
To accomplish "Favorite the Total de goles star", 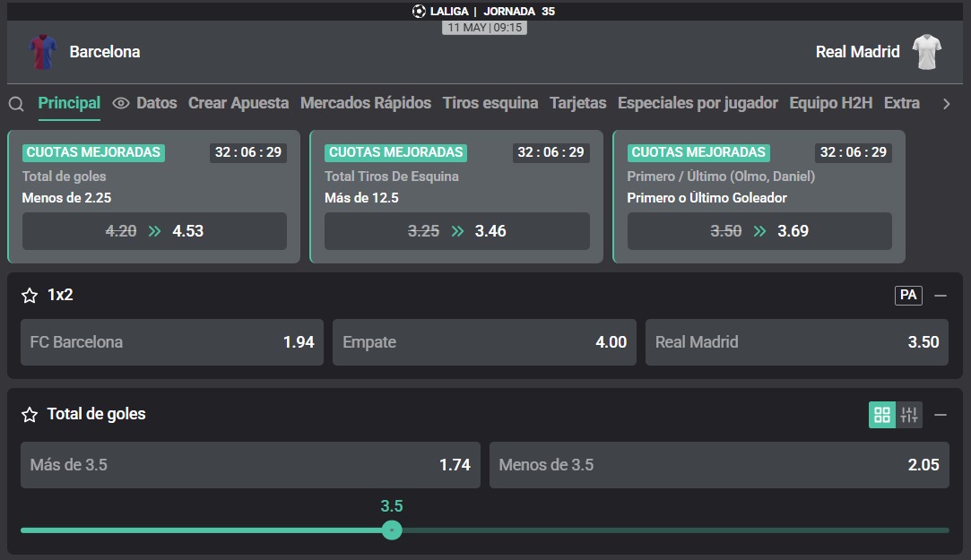I will click(30, 415).
